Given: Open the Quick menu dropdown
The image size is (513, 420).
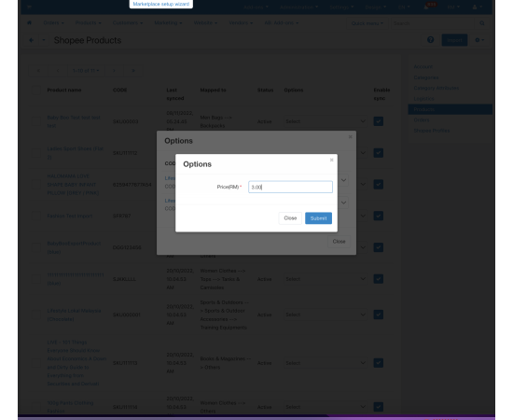Looking at the screenshot, I should tap(367, 23).
